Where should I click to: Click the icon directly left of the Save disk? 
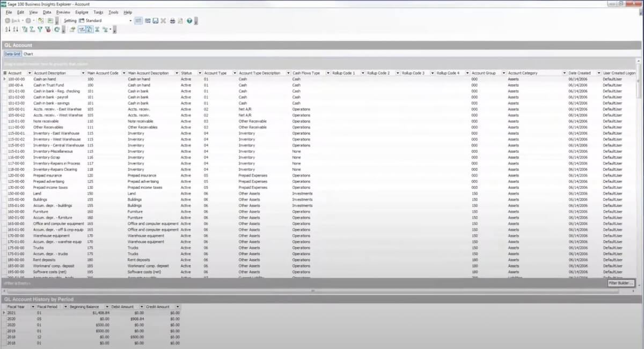click(x=147, y=20)
